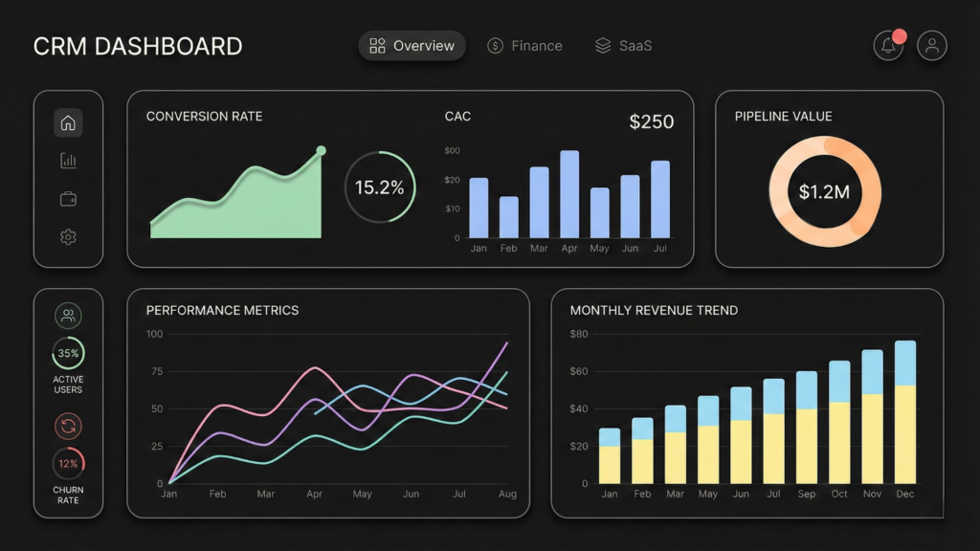Click the 15.2% conversion ring gauge
This screenshot has height=551, width=980.
(380, 187)
